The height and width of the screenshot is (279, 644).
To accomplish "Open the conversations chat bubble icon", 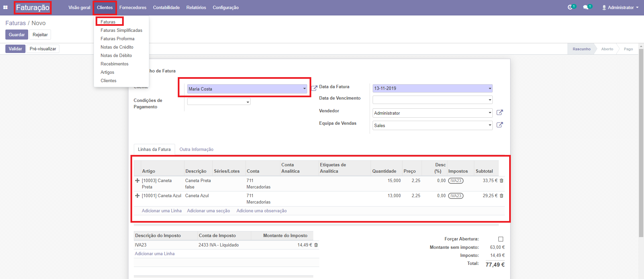I will pos(586,7).
